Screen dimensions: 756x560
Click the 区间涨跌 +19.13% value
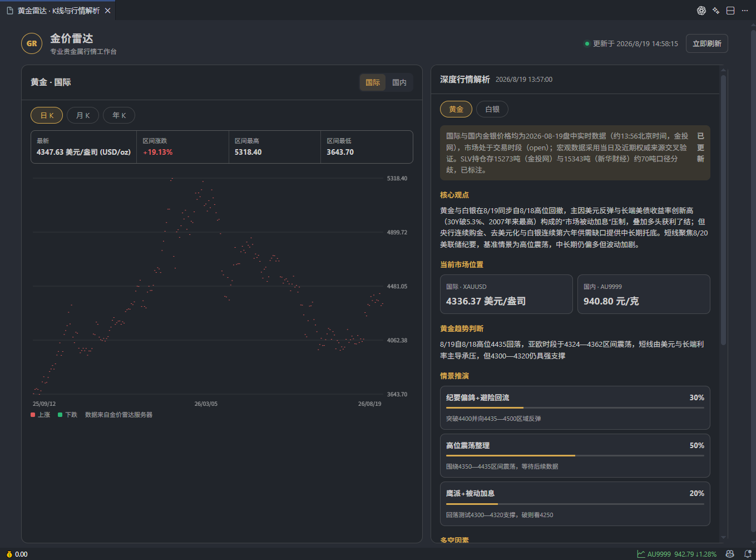(158, 152)
